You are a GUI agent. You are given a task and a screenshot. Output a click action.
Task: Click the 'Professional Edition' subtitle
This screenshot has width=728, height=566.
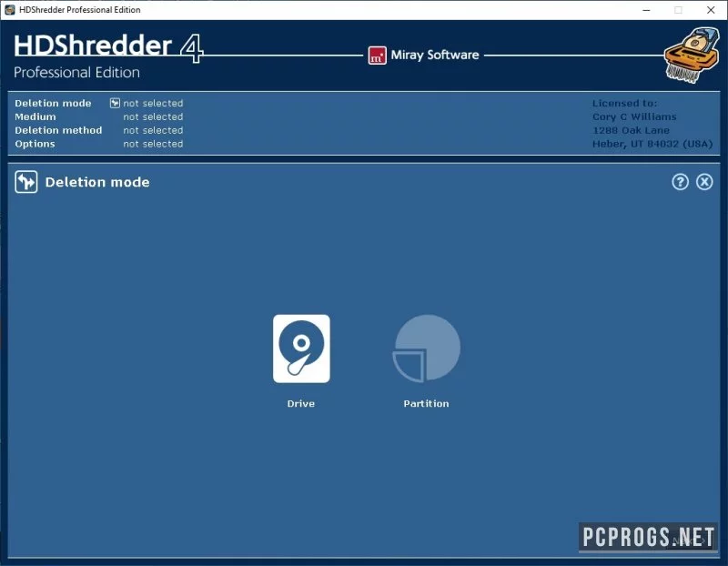pyautogui.click(x=76, y=73)
